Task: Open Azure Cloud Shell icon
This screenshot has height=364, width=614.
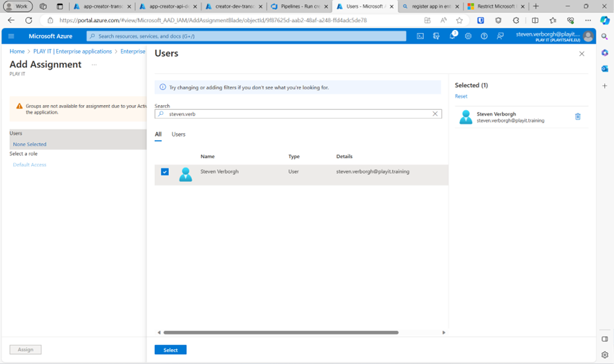Action: point(420,37)
